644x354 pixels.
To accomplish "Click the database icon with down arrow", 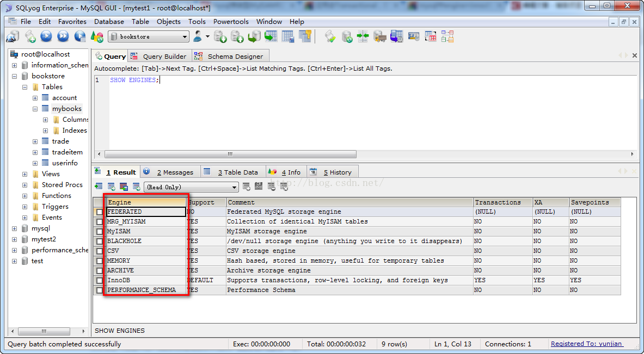I will pos(220,37).
